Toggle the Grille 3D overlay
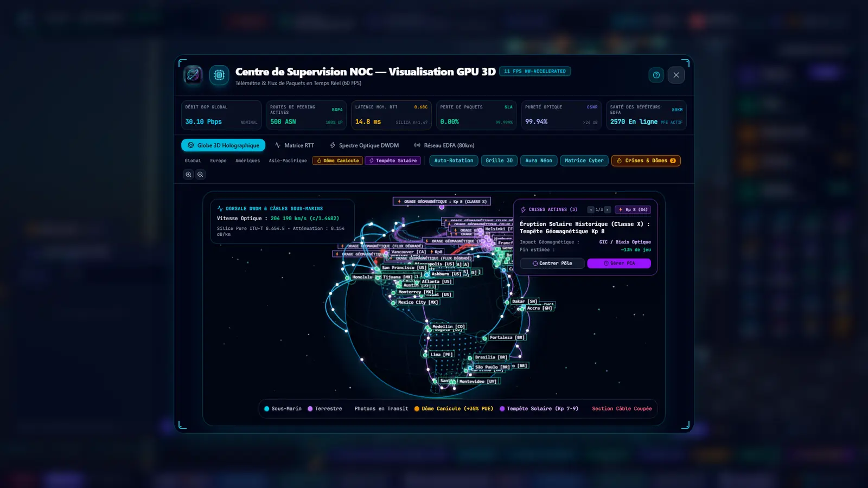Screen dimensions: 868x488 click(x=499, y=160)
